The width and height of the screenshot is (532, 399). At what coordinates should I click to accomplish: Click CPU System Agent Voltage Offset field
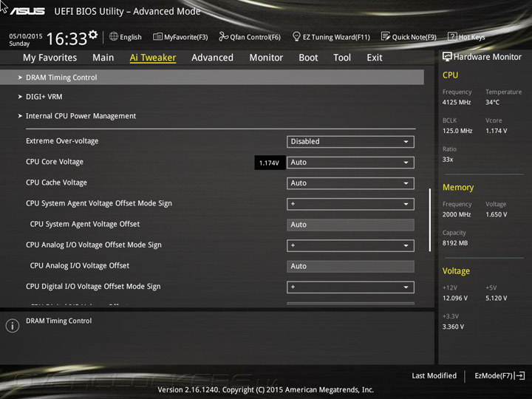[x=350, y=225]
